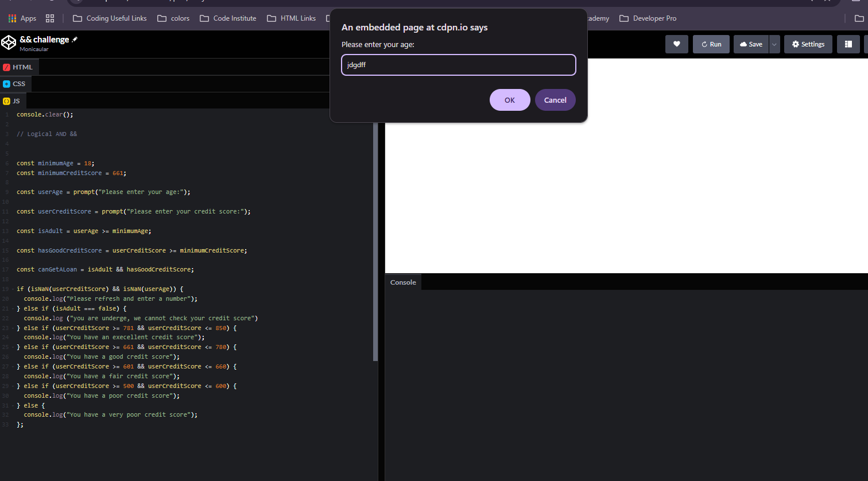Select the CodePen logo icon
Image resolution: width=868 pixels, height=481 pixels.
[x=8, y=42]
